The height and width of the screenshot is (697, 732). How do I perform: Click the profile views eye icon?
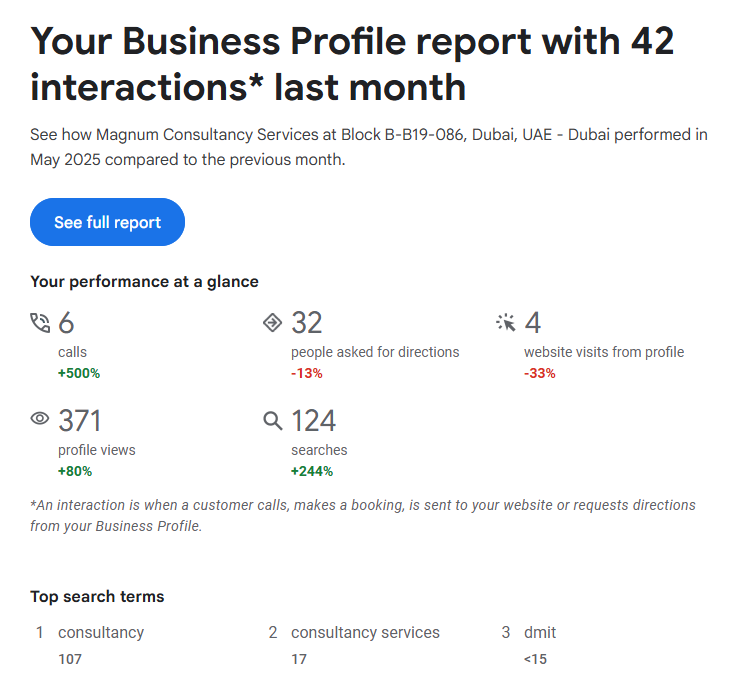(40, 420)
